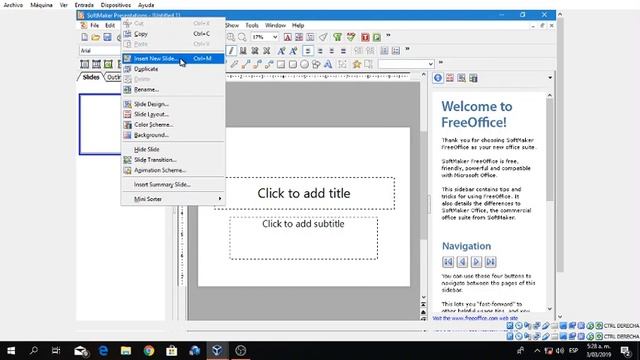Choose Insert New Slide from the menu
This screenshot has height=360, width=640.
pyautogui.click(x=173, y=58)
